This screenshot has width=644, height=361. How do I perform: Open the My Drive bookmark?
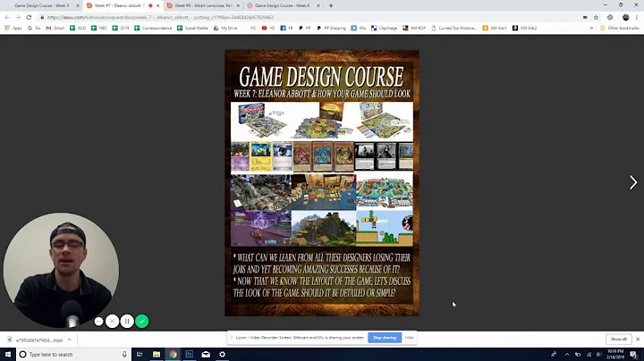pos(225,28)
